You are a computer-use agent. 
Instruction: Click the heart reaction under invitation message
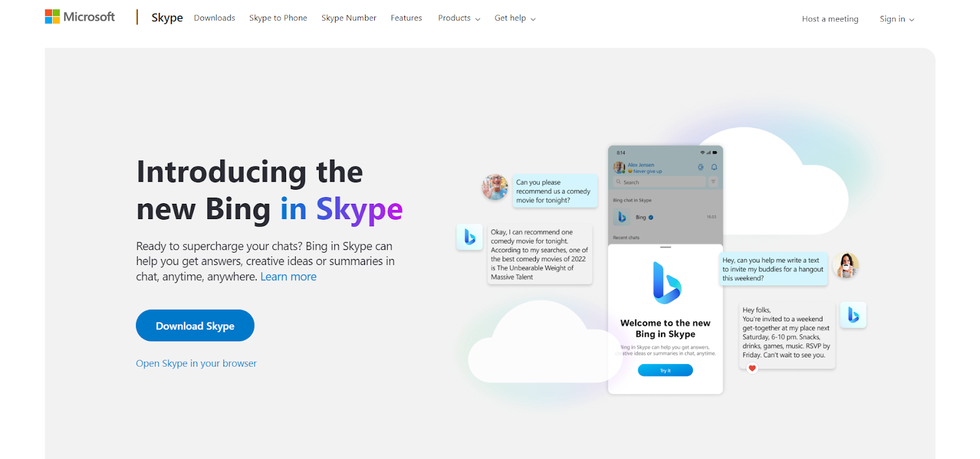tap(752, 368)
